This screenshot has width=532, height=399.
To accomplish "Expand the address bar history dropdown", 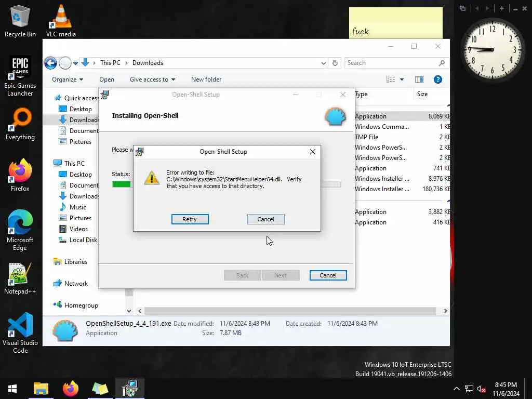I will point(323,63).
